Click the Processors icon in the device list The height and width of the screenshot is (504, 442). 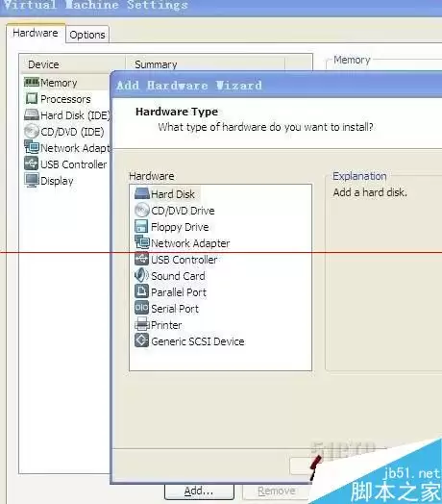click(32, 98)
